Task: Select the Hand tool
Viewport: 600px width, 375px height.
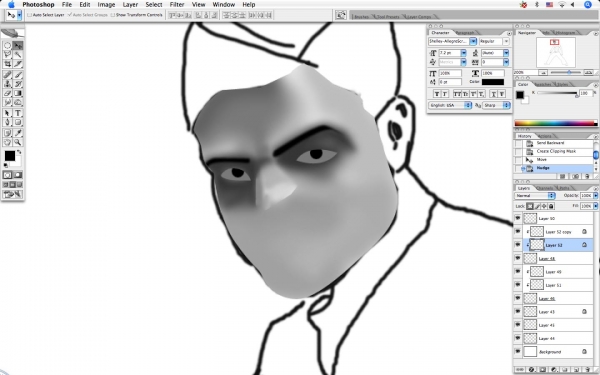Action: pos(7,142)
